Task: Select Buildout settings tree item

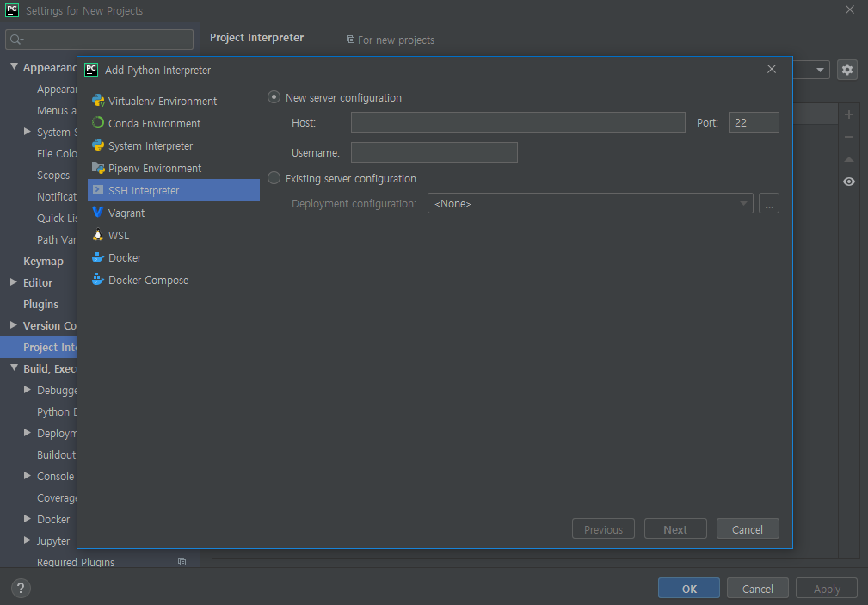Action: (57, 454)
